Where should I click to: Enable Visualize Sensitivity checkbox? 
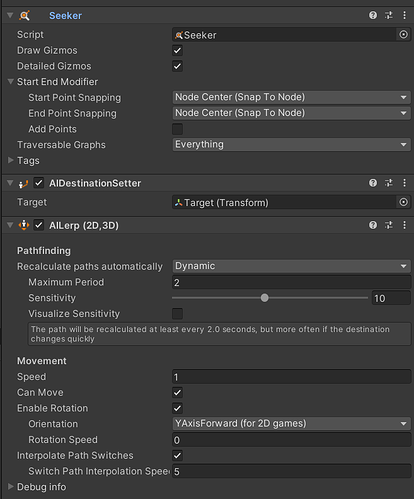click(x=177, y=314)
